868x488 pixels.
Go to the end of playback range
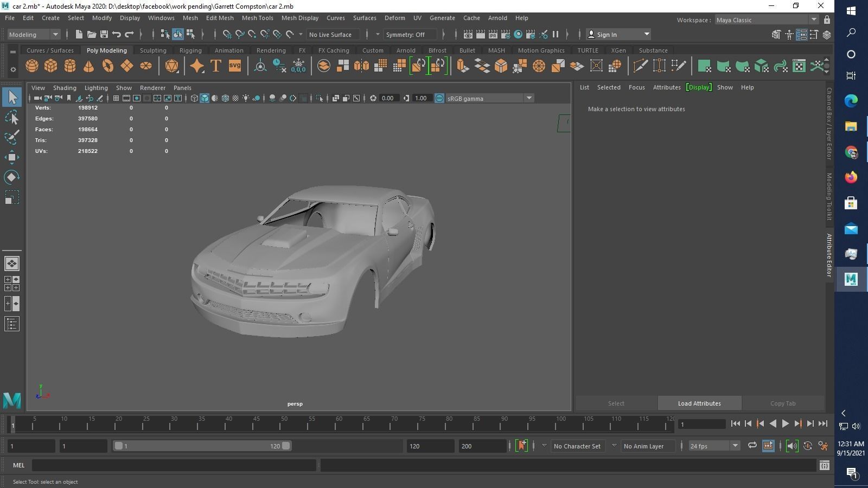823,424
